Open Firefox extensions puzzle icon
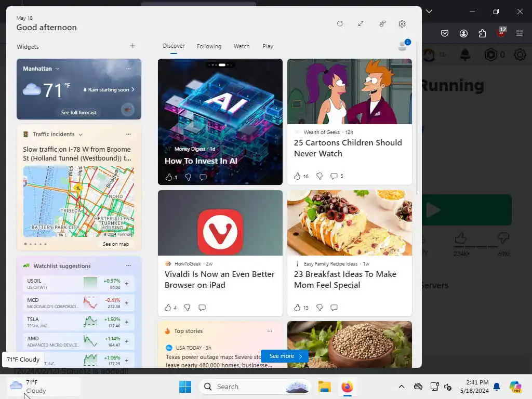The height and width of the screenshot is (399, 532). pos(482,33)
